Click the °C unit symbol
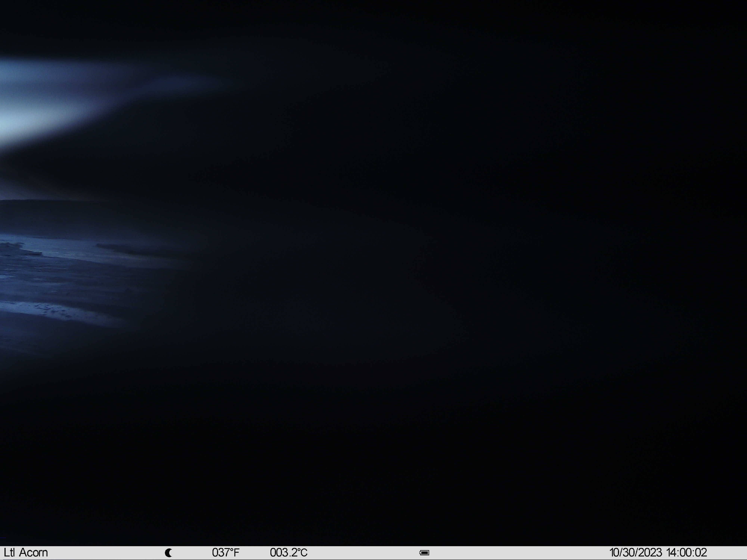The image size is (747, 560). [302, 553]
